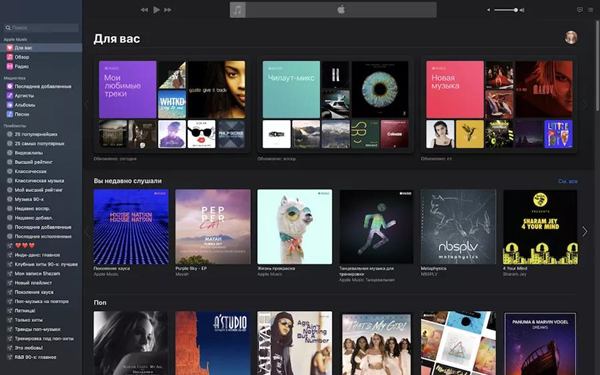Open the Новая музыка mix tile
The width and height of the screenshot is (600, 375).
click(x=455, y=90)
